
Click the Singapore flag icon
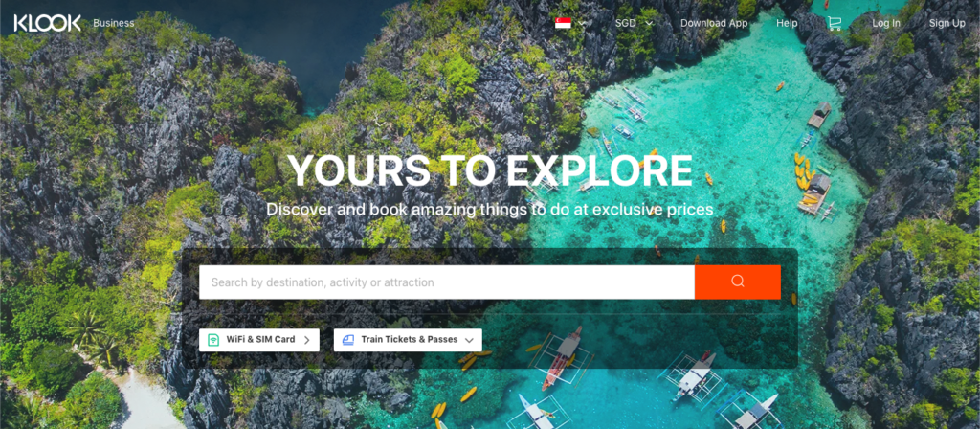[x=563, y=23]
